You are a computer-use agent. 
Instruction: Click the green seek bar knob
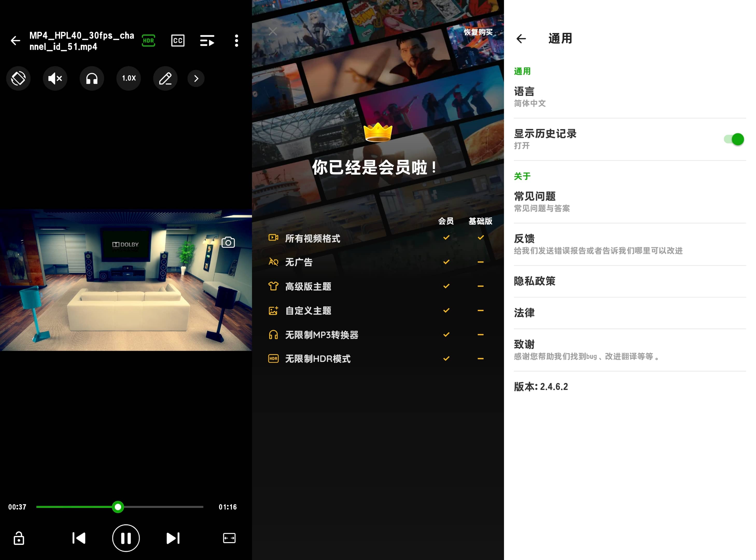[x=118, y=507]
